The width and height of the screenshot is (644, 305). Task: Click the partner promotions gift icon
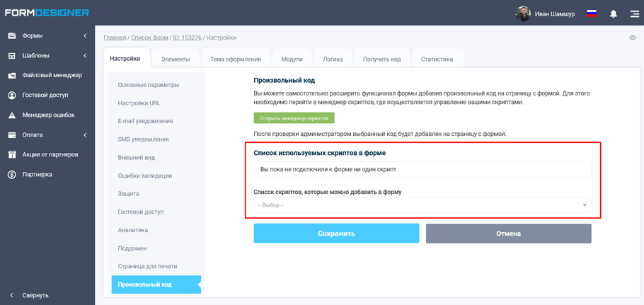click(12, 155)
